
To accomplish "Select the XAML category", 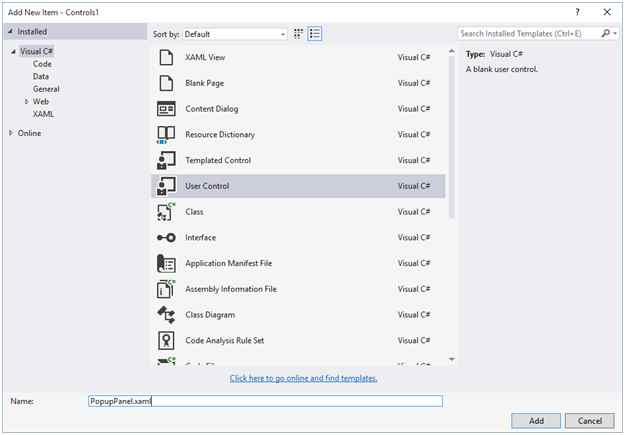I will point(43,114).
